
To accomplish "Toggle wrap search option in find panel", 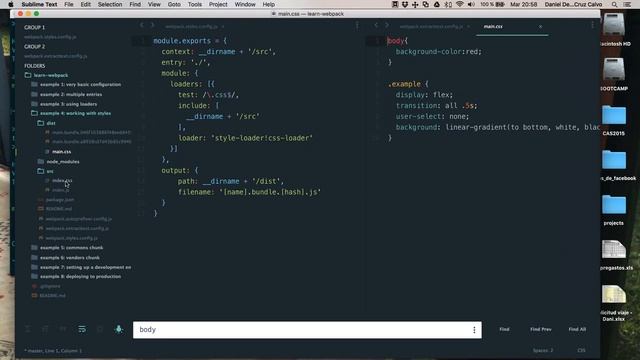I will pos(82,329).
